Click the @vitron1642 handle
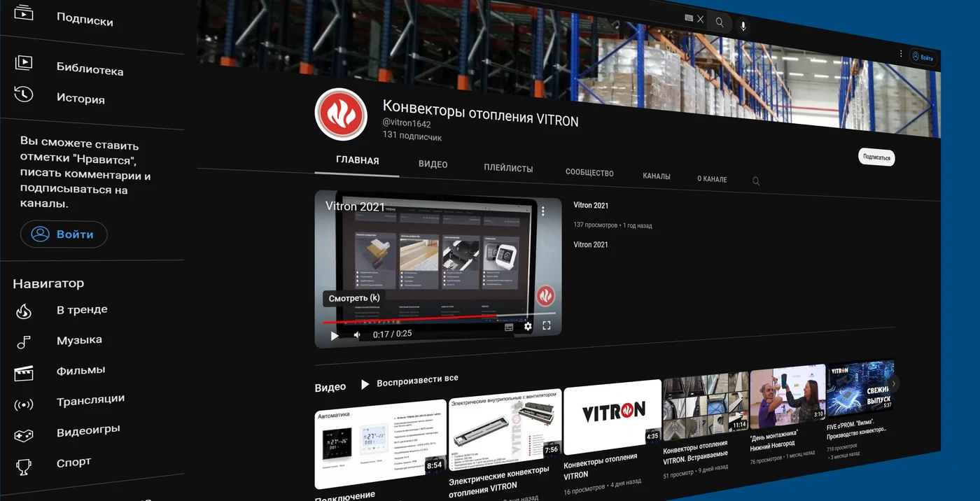The height and width of the screenshot is (501, 980). pyautogui.click(x=407, y=124)
